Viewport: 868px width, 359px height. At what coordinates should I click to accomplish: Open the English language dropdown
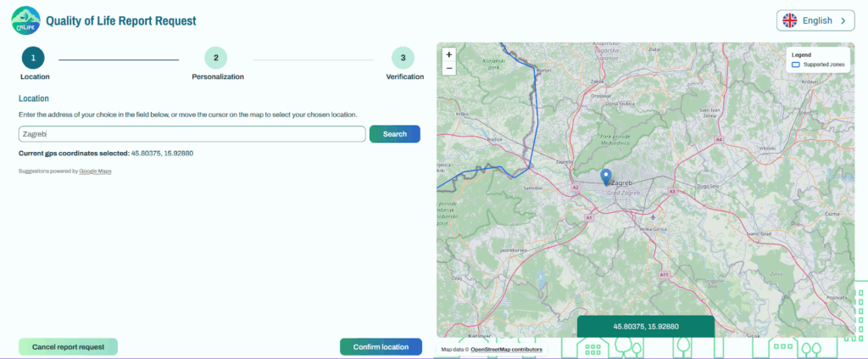coord(815,20)
